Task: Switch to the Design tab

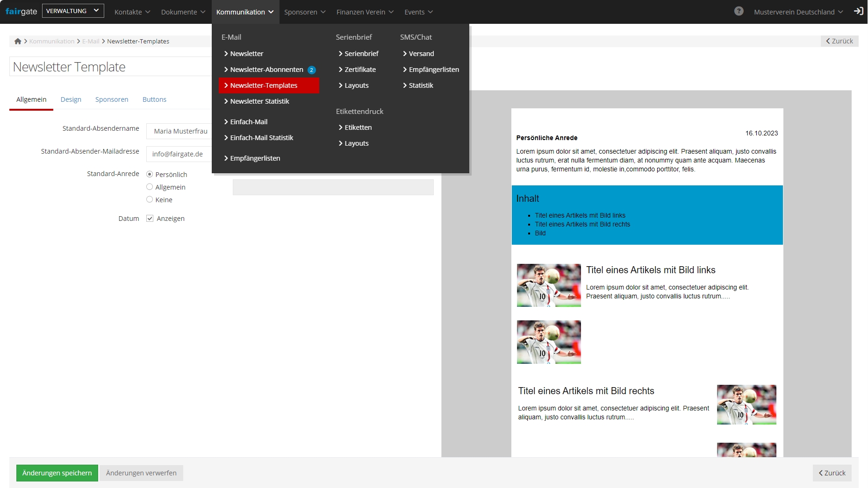Action: pos(71,99)
